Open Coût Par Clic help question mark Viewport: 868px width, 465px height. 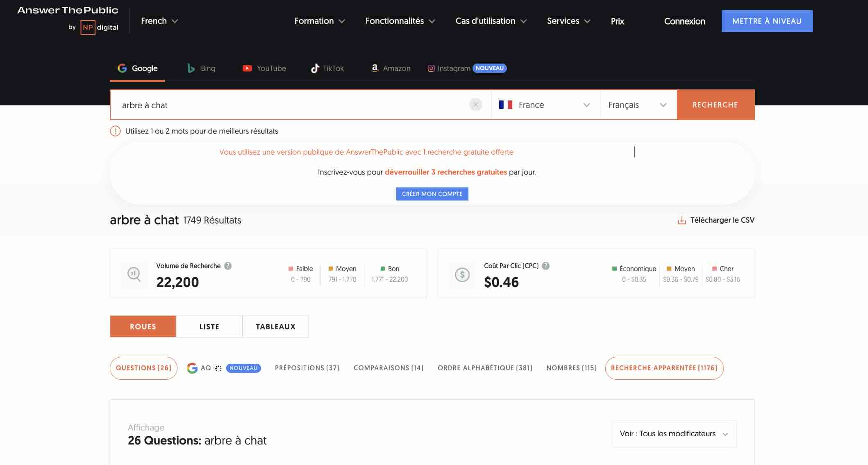[545, 266]
